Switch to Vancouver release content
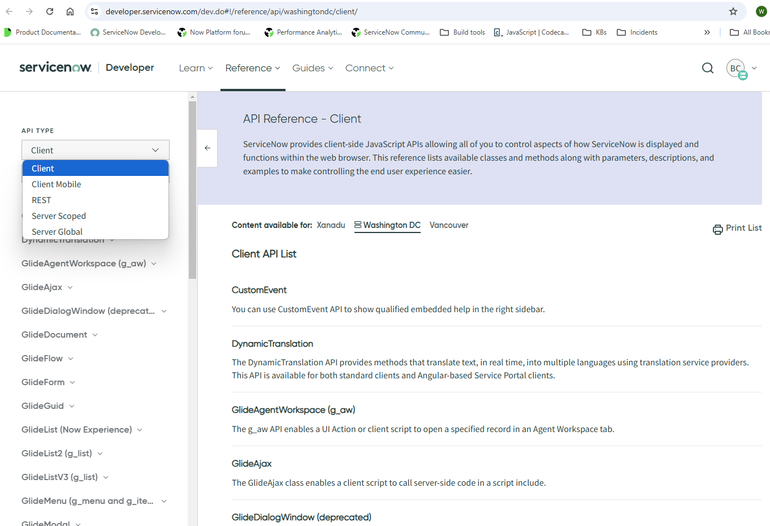This screenshot has height=526, width=770. tap(449, 225)
